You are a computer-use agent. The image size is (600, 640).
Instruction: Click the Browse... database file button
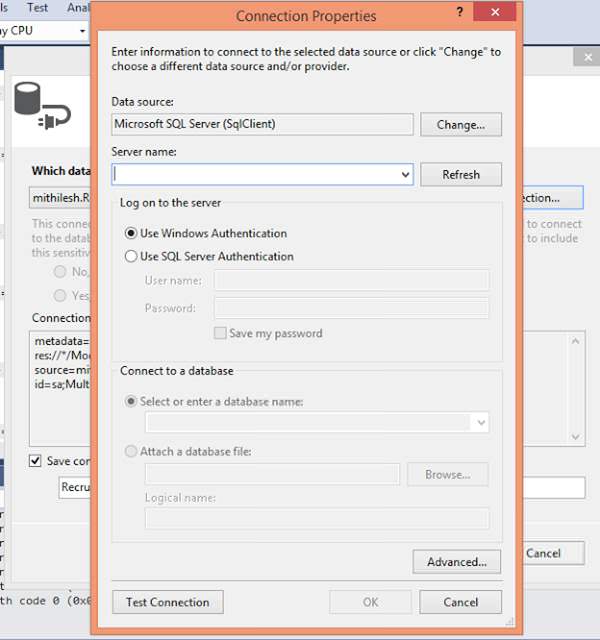(x=448, y=474)
